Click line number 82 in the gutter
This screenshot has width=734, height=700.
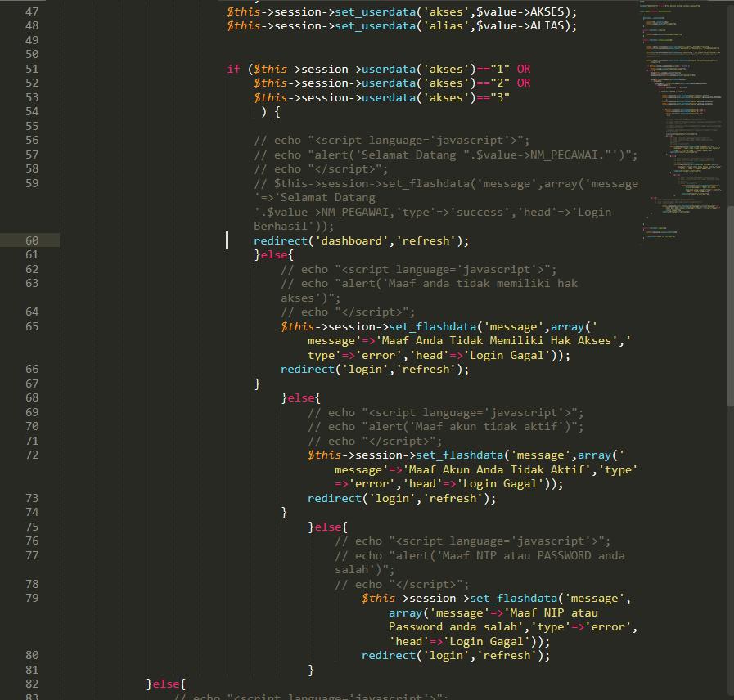pos(32,684)
